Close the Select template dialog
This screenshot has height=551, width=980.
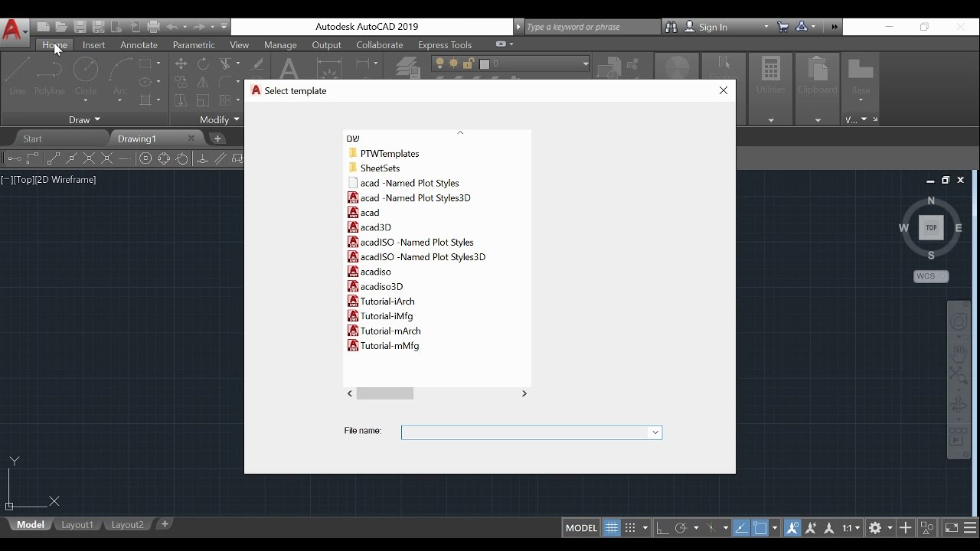coord(724,90)
